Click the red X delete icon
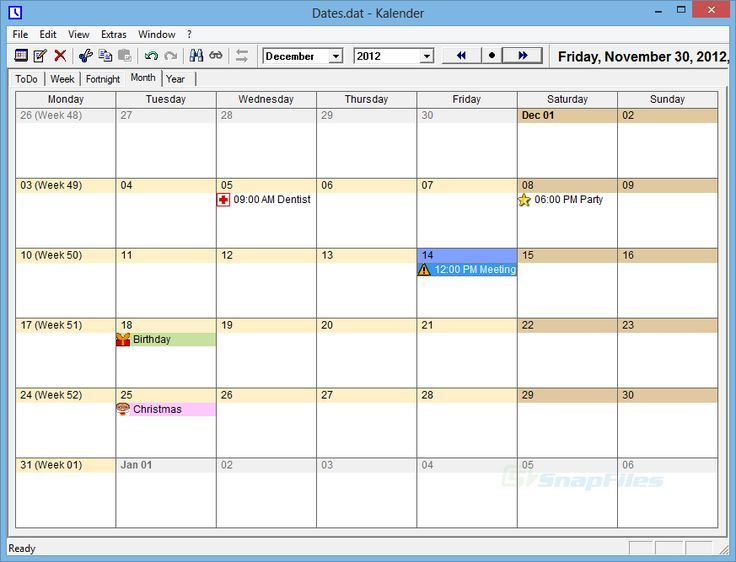 point(60,56)
